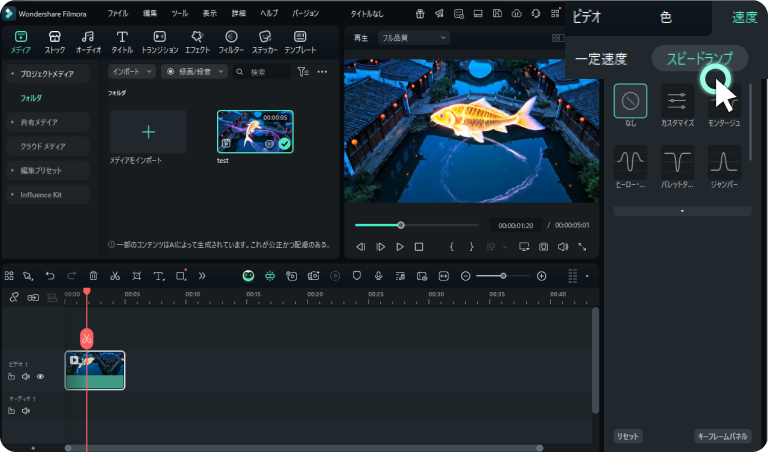
Task: Click the redo icon in timeline toolbar
Action: [x=72, y=276]
